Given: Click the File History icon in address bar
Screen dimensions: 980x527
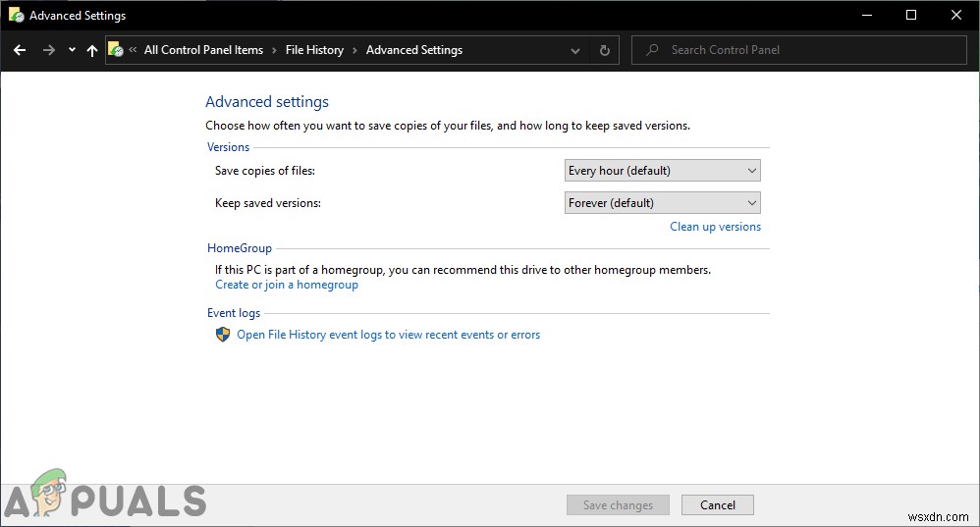Looking at the screenshot, I should tap(116, 50).
